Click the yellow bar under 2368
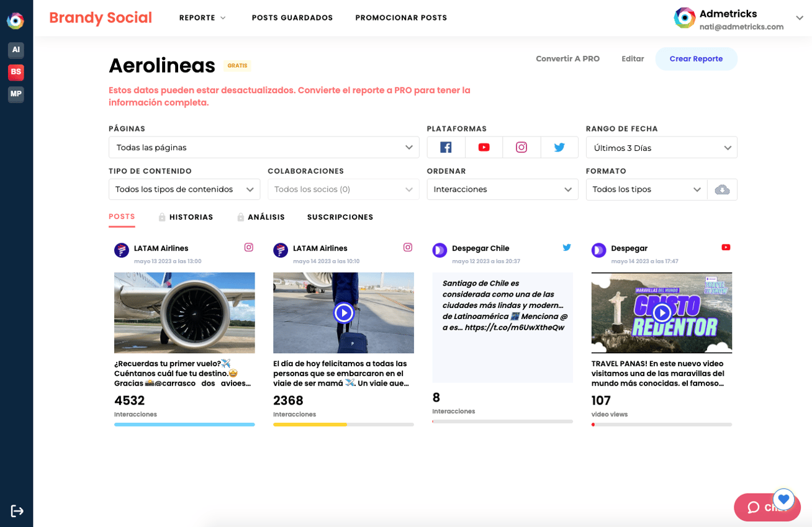Screen dimensions: 812x527 (x=310, y=425)
